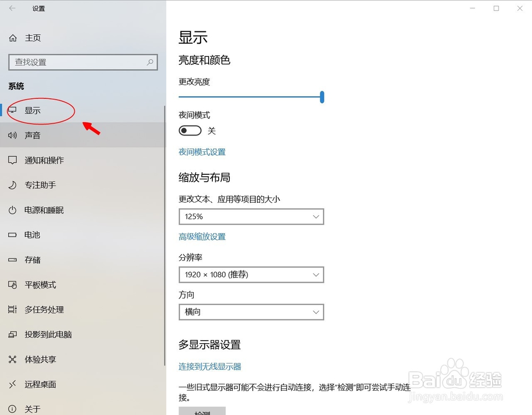Toggle 夜间模式 off switch
Screen dimensions: 532x415
click(x=190, y=130)
